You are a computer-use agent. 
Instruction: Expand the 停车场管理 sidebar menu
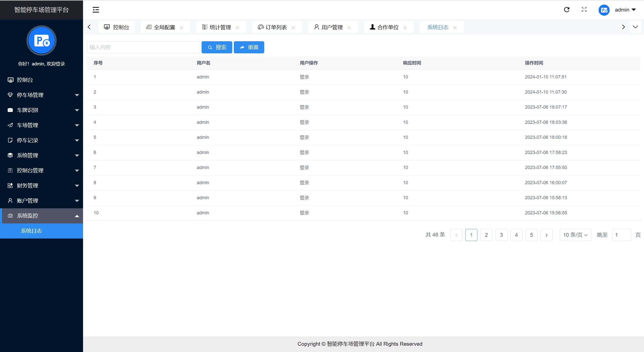click(42, 95)
